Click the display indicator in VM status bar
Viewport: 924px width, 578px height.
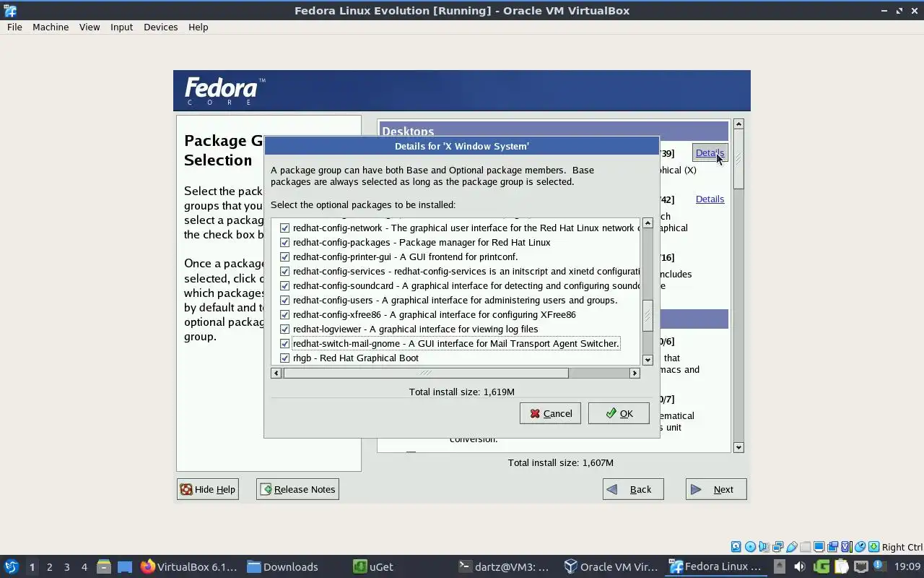819,547
